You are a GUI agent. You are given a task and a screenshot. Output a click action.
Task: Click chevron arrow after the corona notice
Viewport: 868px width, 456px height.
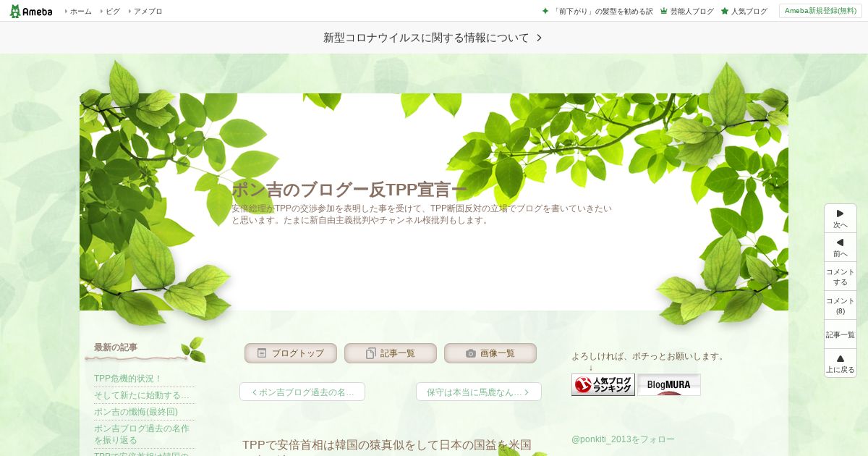click(x=539, y=38)
